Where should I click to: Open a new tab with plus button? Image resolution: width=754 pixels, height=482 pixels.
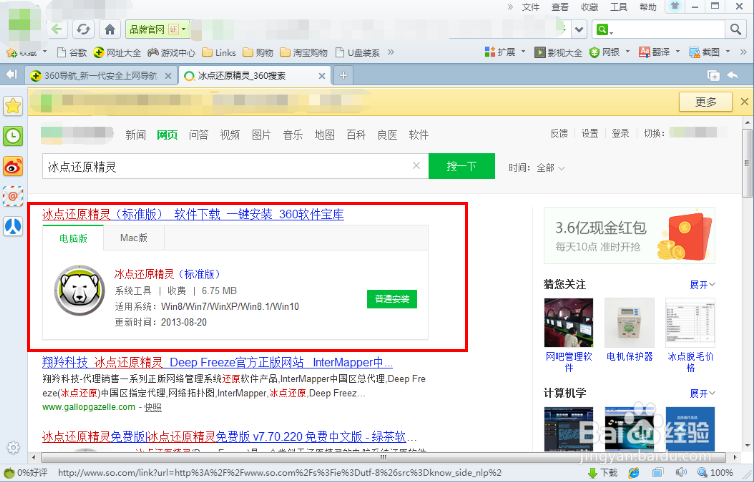pyautogui.click(x=343, y=76)
